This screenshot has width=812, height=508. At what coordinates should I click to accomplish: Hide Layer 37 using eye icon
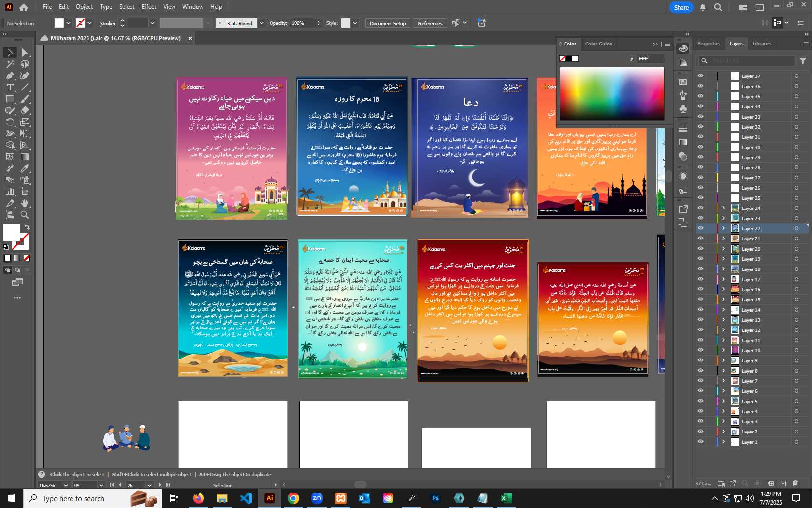(700, 76)
